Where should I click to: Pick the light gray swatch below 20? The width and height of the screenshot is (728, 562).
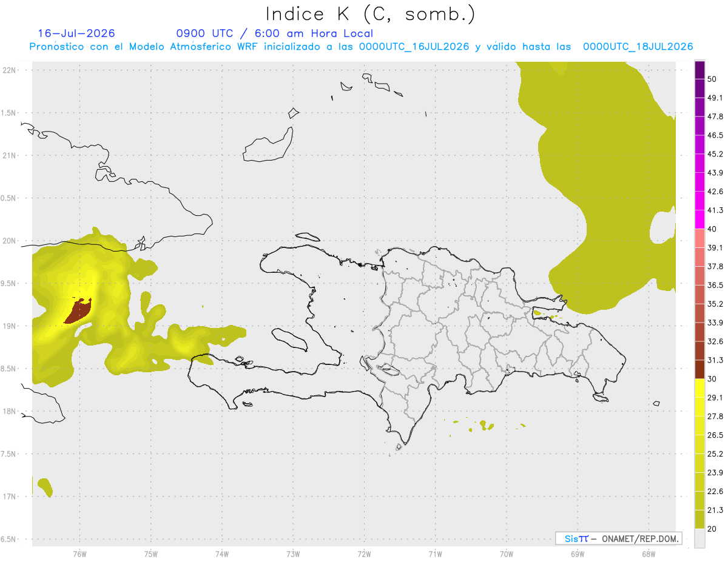pos(699,538)
